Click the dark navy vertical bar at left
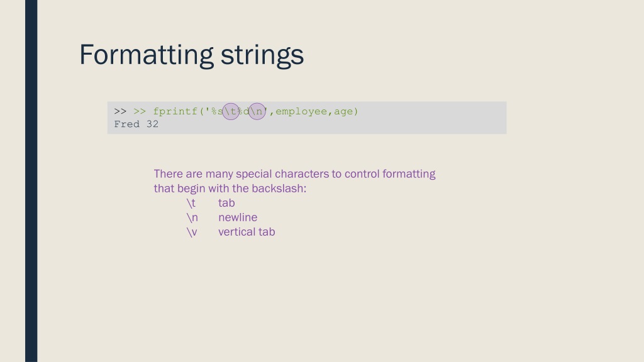The image size is (644, 362). tap(31, 181)
